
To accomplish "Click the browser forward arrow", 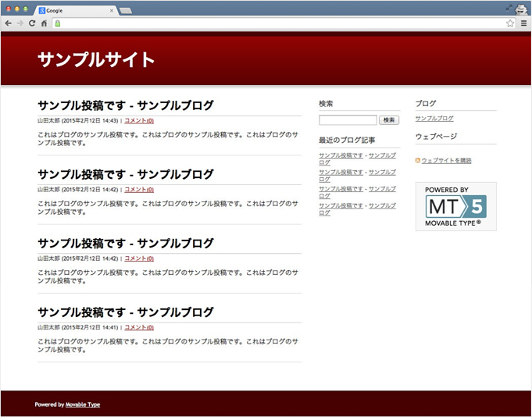I will pyautogui.click(x=20, y=23).
